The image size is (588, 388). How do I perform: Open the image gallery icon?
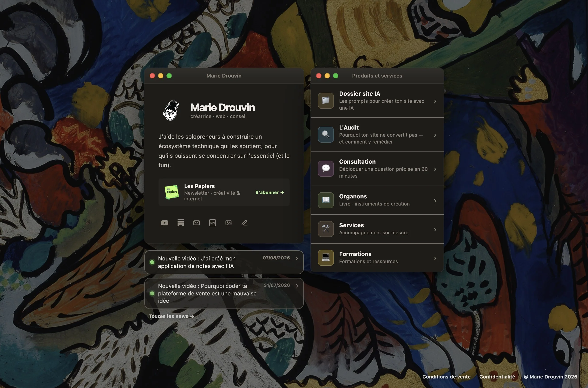click(228, 223)
